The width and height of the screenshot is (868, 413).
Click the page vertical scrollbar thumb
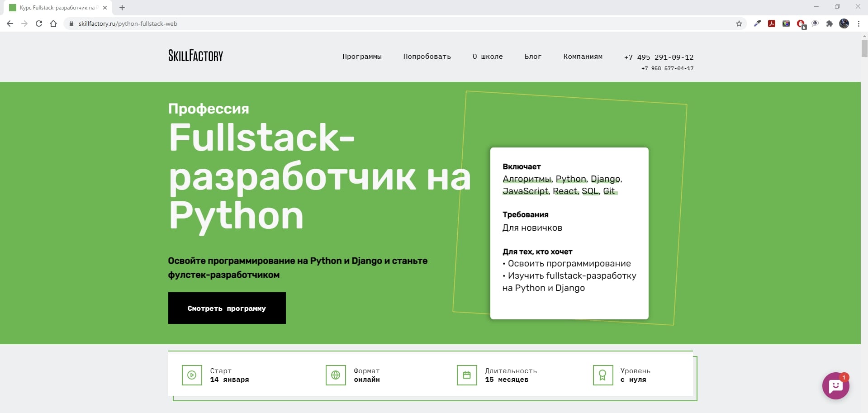tap(864, 48)
